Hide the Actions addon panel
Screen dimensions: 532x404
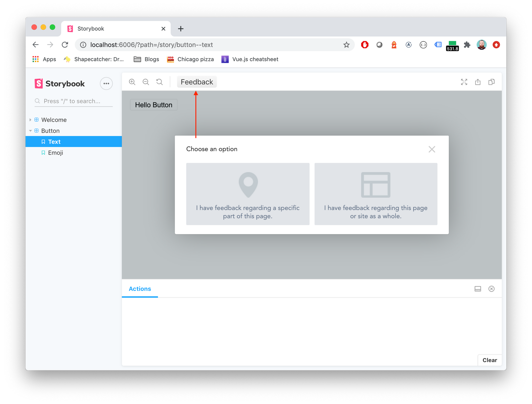tap(491, 289)
